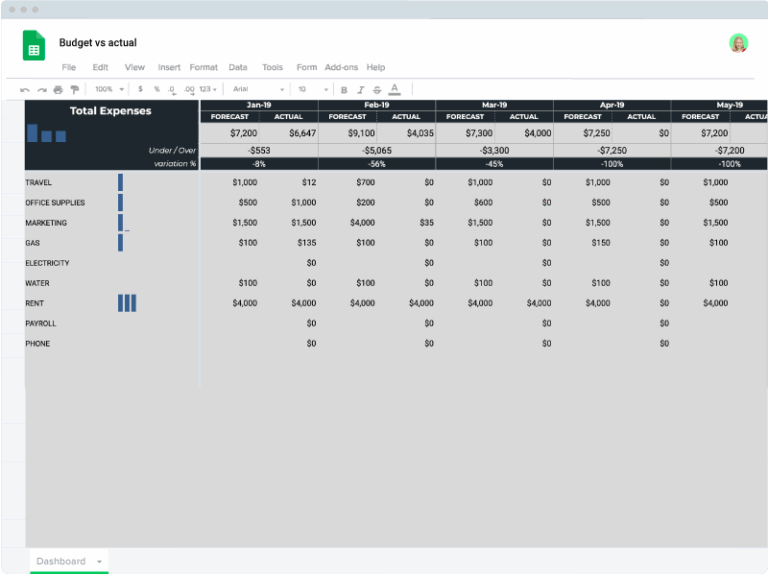Open the user account avatar
Image resolution: width=768 pixels, height=574 pixels.
click(738, 43)
